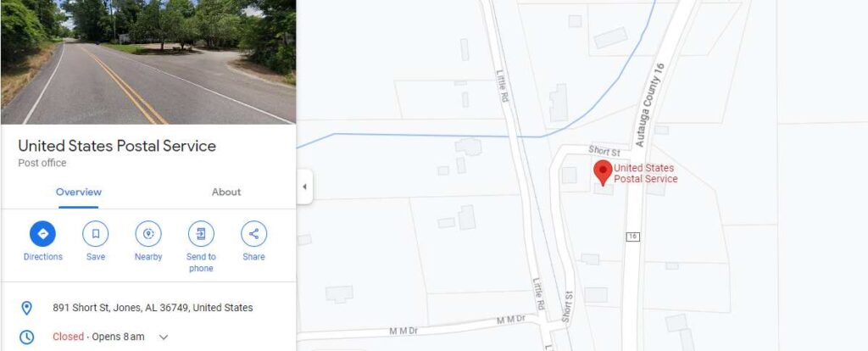Viewport: 868px width, 351px height.
Task: Select the Send to phone icon
Action: point(201,234)
